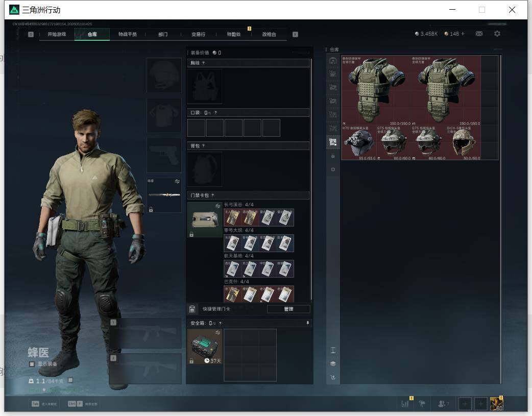
Task: Open the 部门 tab
Action: [x=163, y=34]
